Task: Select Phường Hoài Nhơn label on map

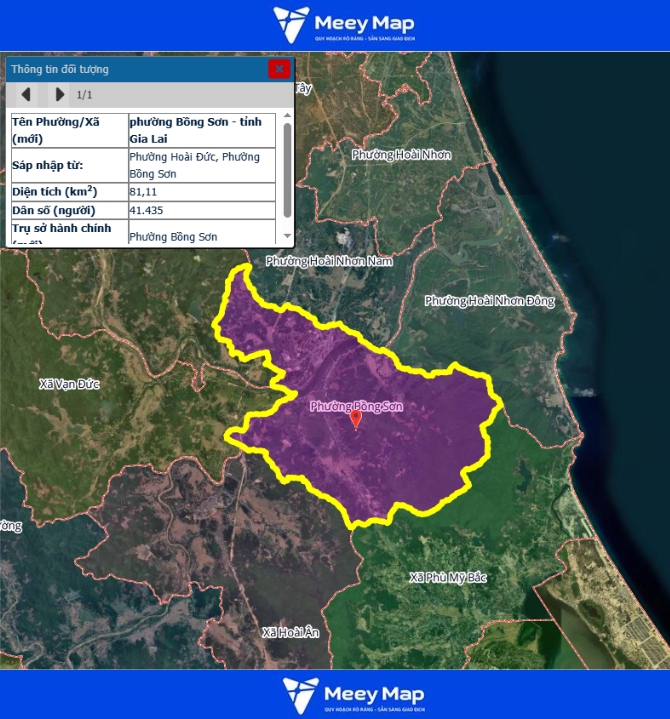Action: point(401,155)
